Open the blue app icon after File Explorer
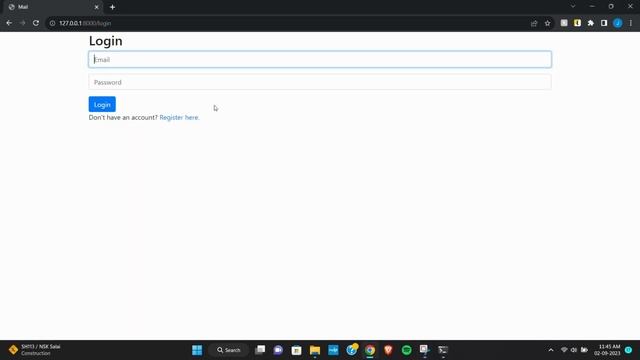The image size is (640, 360). click(x=333, y=350)
